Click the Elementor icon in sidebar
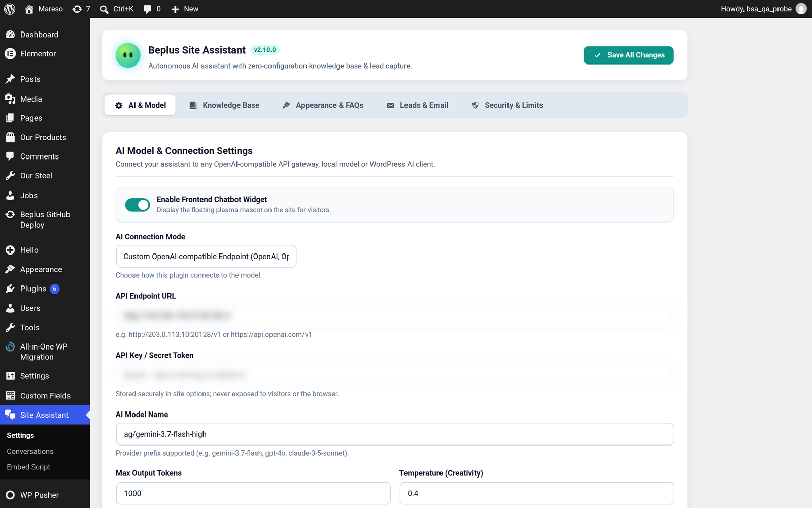This screenshot has height=508, width=812. [10, 54]
